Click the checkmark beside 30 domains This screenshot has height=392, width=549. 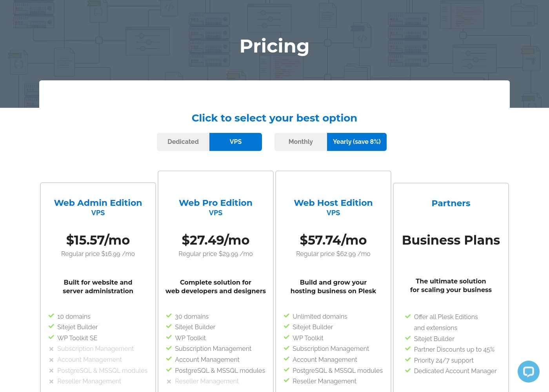[x=169, y=316]
